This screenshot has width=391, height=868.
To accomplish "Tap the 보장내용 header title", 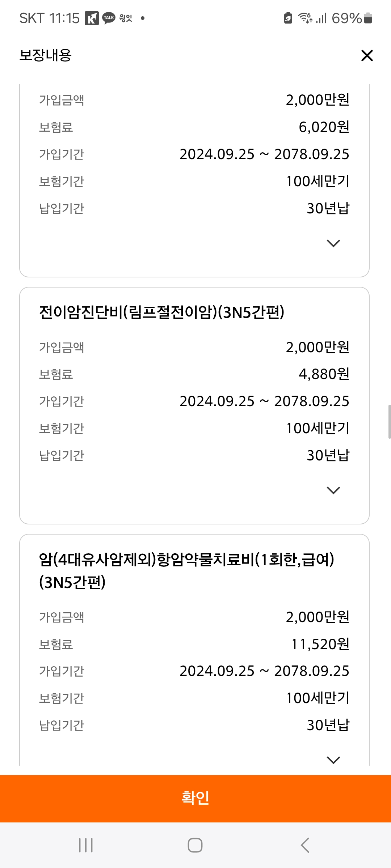I will [46, 55].
